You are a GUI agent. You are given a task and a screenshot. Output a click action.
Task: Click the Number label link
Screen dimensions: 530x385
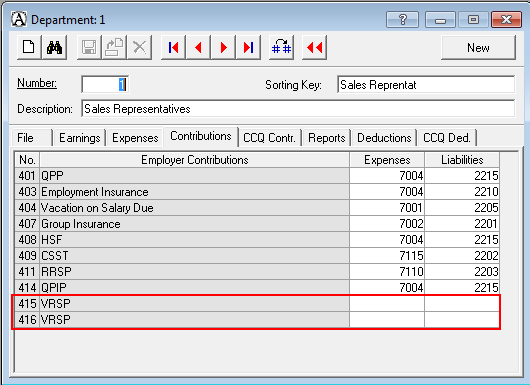(x=37, y=83)
